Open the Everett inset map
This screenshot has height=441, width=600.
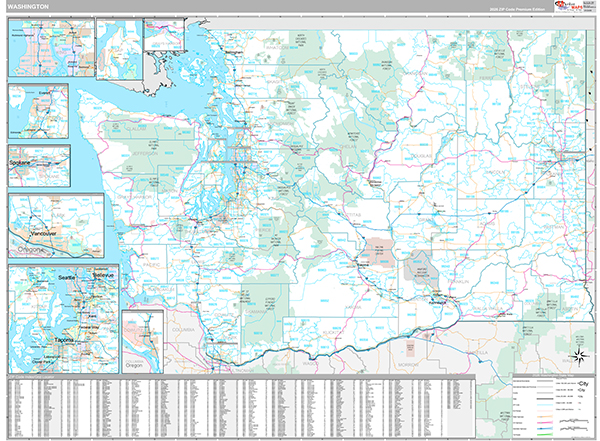pyautogui.click(x=38, y=111)
